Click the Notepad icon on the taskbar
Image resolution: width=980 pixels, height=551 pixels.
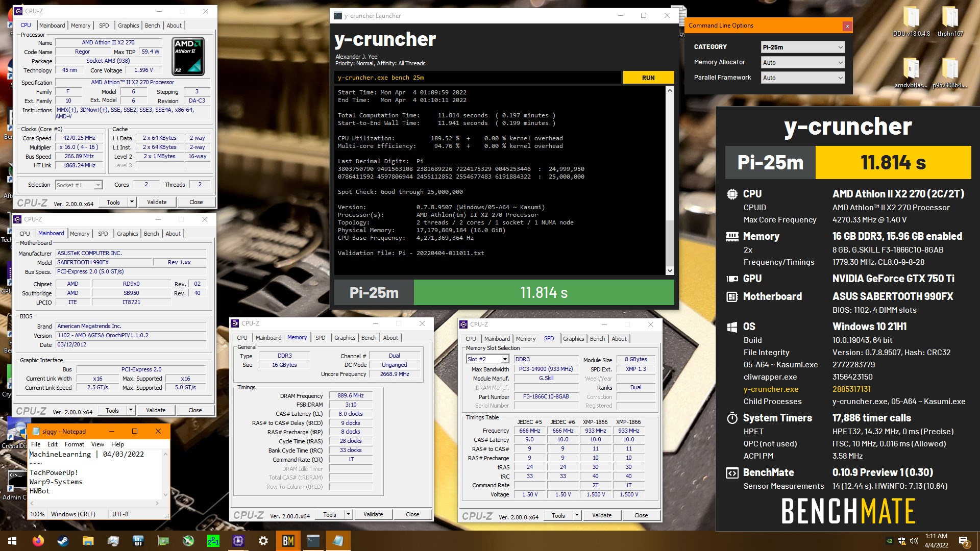pyautogui.click(x=338, y=541)
